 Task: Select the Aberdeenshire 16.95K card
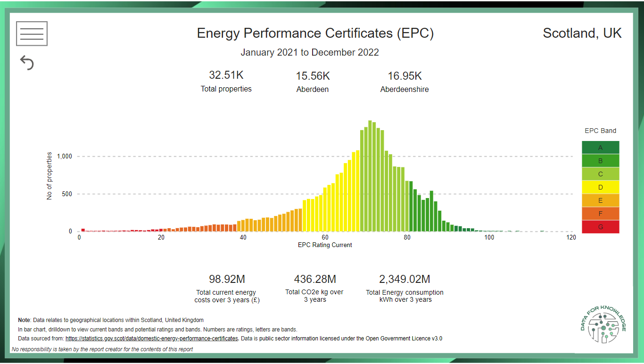(x=405, y=82)
